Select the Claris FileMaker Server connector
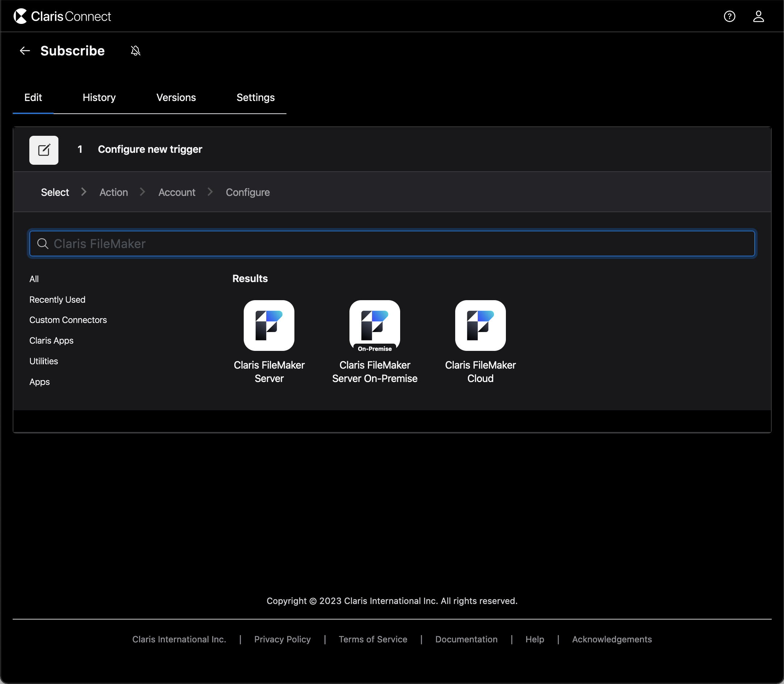784x684 pixels. pos(269,326)
